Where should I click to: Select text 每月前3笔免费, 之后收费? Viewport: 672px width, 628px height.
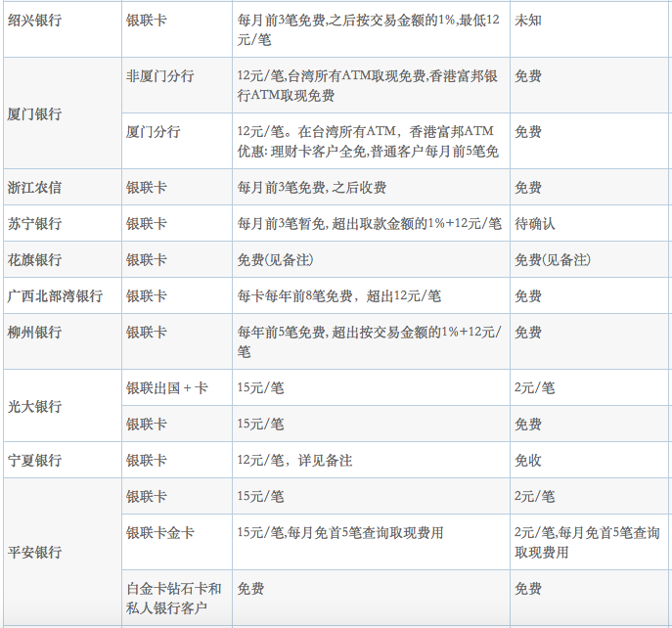(x=312, y=188)
